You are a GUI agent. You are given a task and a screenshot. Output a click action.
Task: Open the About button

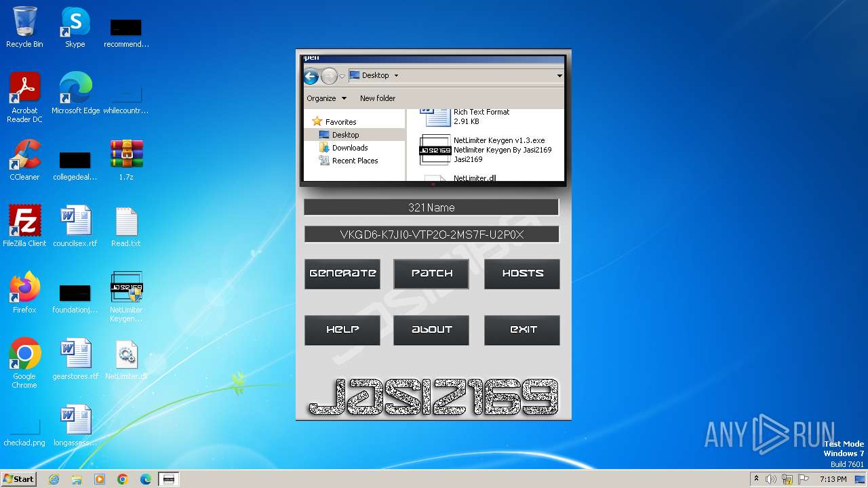point(431,330)
